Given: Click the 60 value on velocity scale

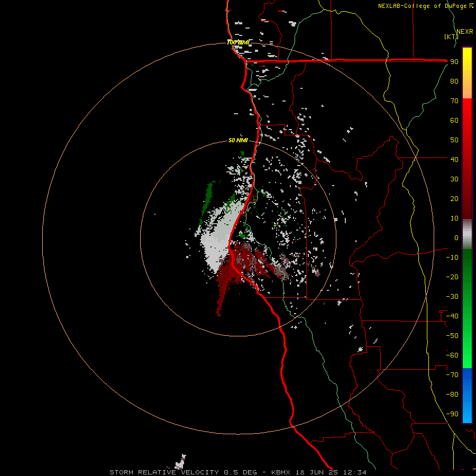Looking at the screenshot, I should click(x=454, y=120).
